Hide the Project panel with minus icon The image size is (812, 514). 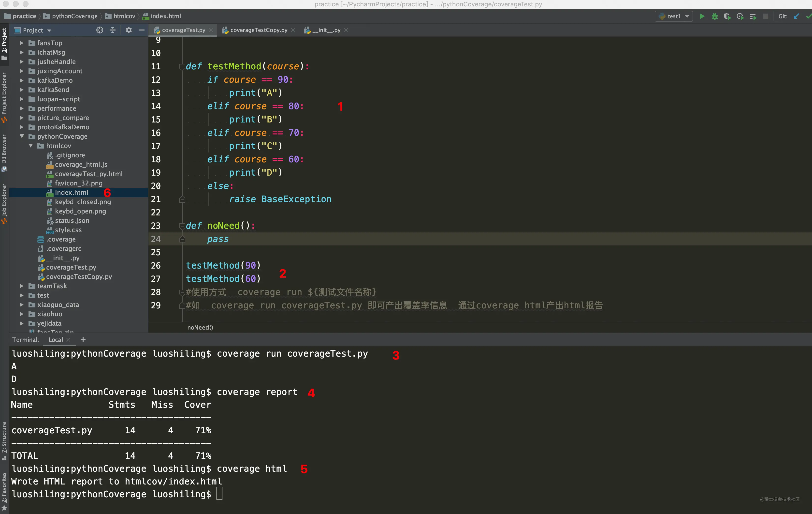tap(142, 30)
